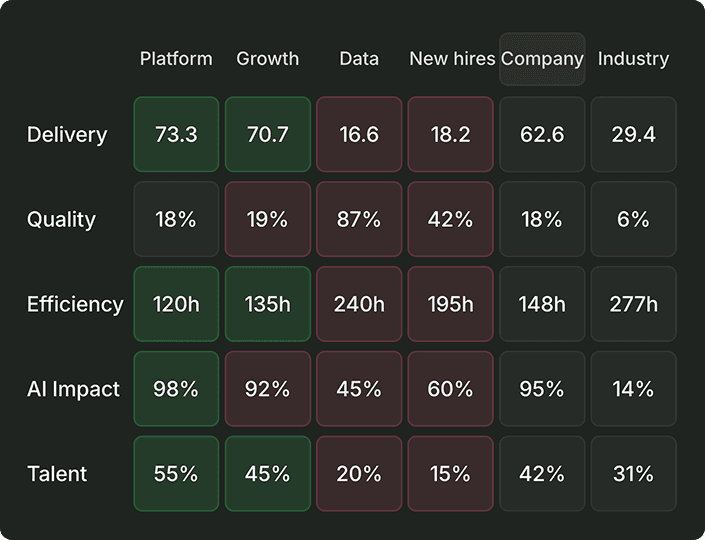Viewport: 705px width, 540px height.
Task: Select the Efficiency Platform 120h cell
Action: click(x=176, y=304)
